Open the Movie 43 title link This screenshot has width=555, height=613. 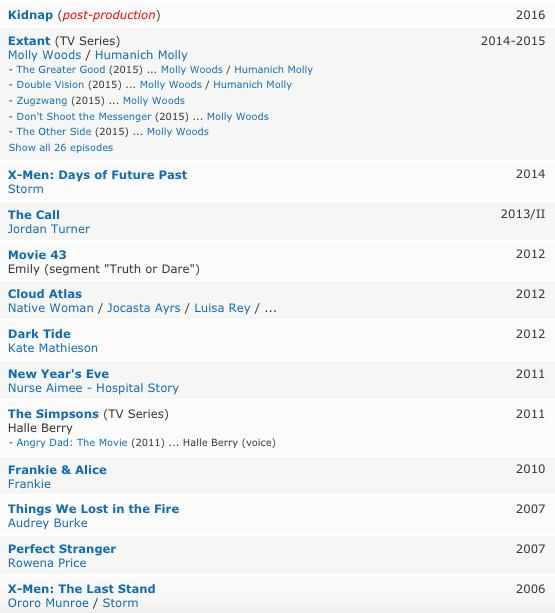[37, 255]
